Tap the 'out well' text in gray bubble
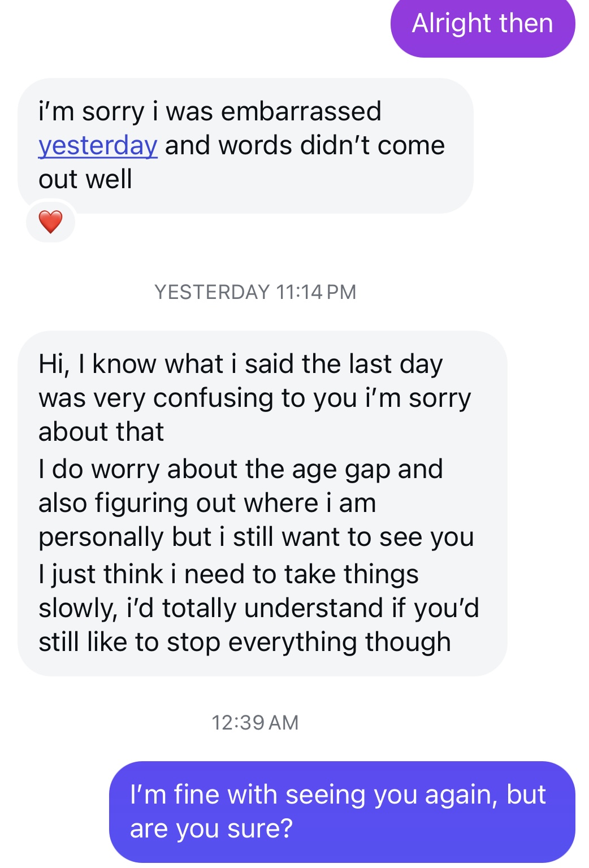Image resolution: width=589 pixels, height=868 pixels. pos(85,179)
